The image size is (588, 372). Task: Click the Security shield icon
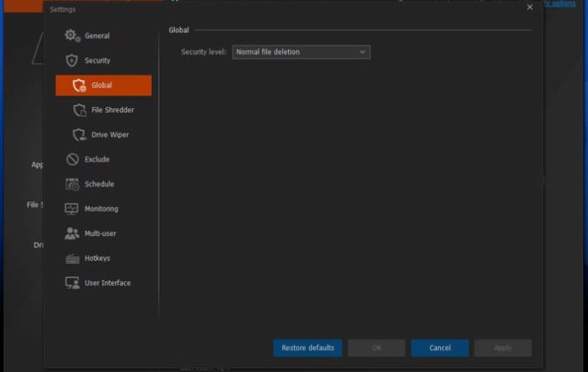72,61
